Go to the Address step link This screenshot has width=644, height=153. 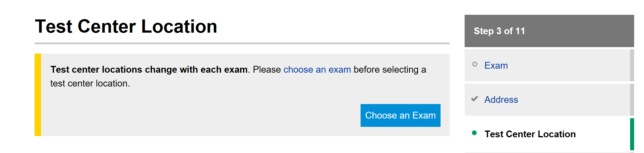pyautogui.click(x=501, y=100)
